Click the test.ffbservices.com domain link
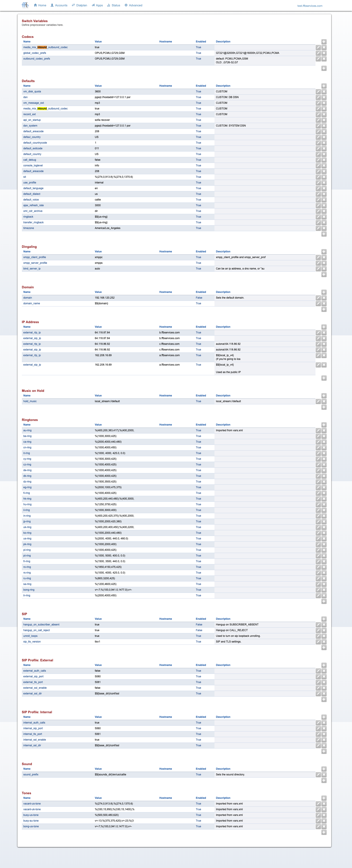352x868 pixels. [310, 6]
